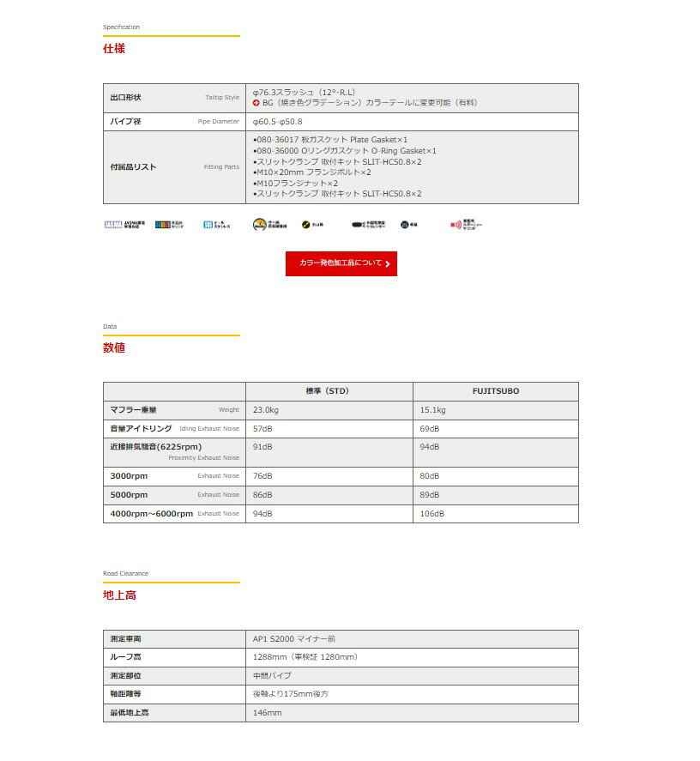Screen dimensions: 700x761
Task: Click the black muffler silhouette badge
Action: pyautogui.click(x=358, y=225)
